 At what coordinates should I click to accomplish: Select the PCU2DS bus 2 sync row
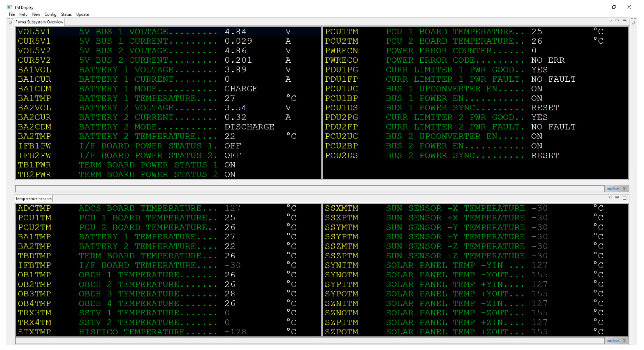pos(475,156)
